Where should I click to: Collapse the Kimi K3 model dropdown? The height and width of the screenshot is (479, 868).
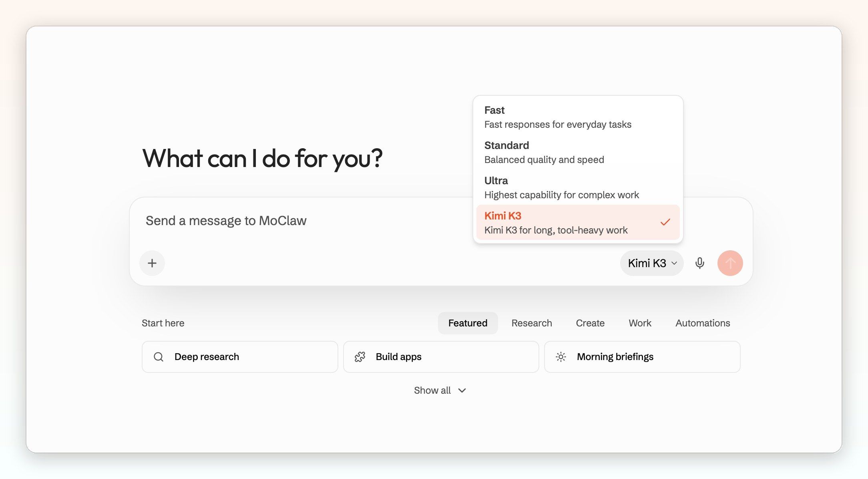(x=652, y=263)
